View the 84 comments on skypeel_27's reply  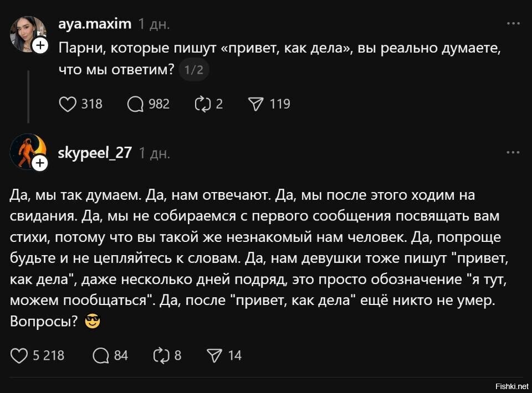pos(102,356)
